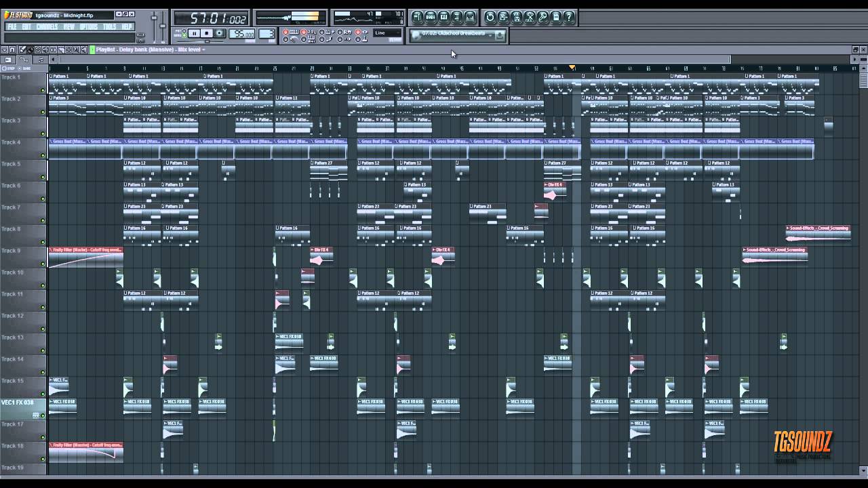Image resolution: width=868 pixels, height=488 pixels.
Task: Open the project info page icon
Action: tap(556, 17)
